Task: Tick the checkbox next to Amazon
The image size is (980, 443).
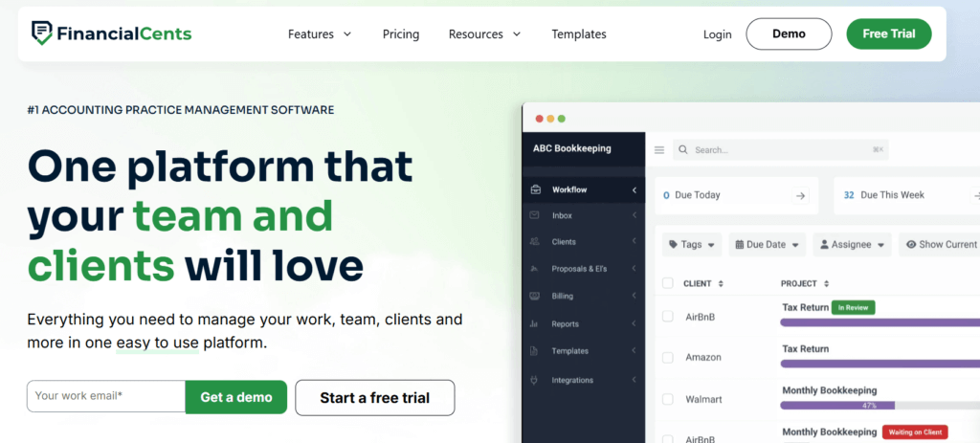Action: (668, 357)
